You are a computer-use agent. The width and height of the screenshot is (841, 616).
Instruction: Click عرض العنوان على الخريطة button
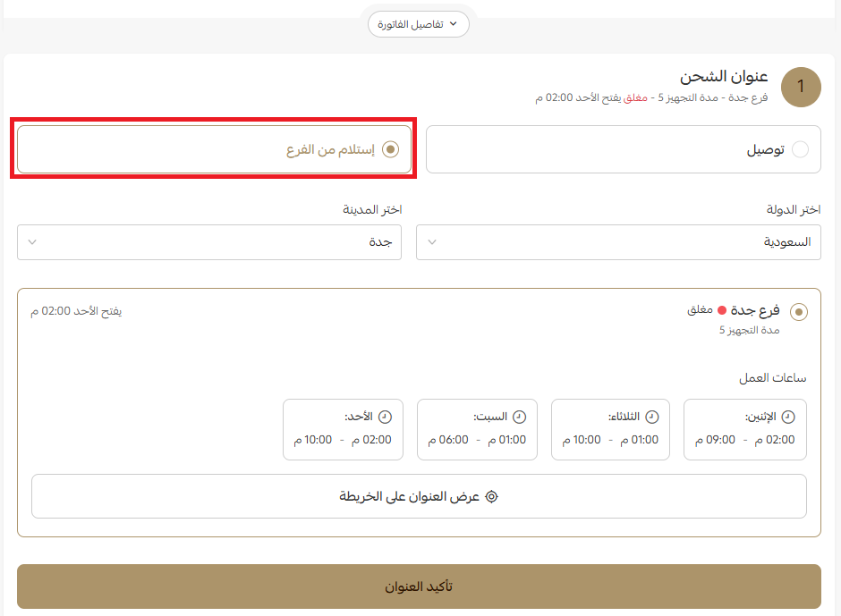pos(419,496)
